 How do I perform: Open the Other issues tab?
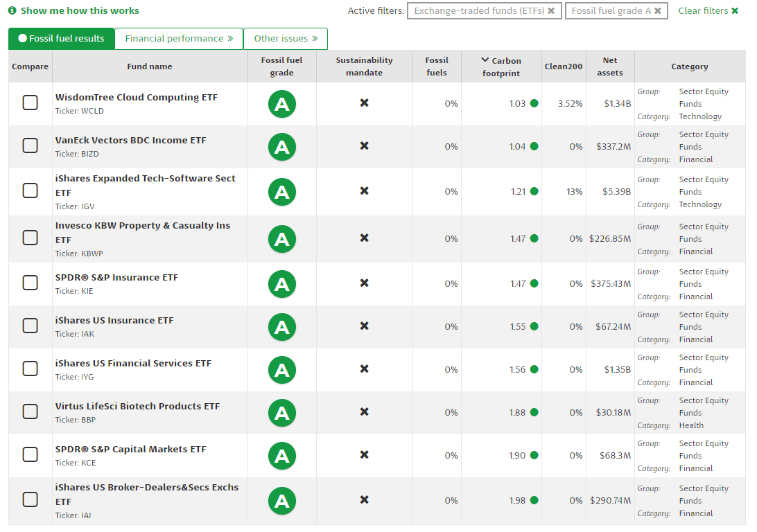coord(286,39)
